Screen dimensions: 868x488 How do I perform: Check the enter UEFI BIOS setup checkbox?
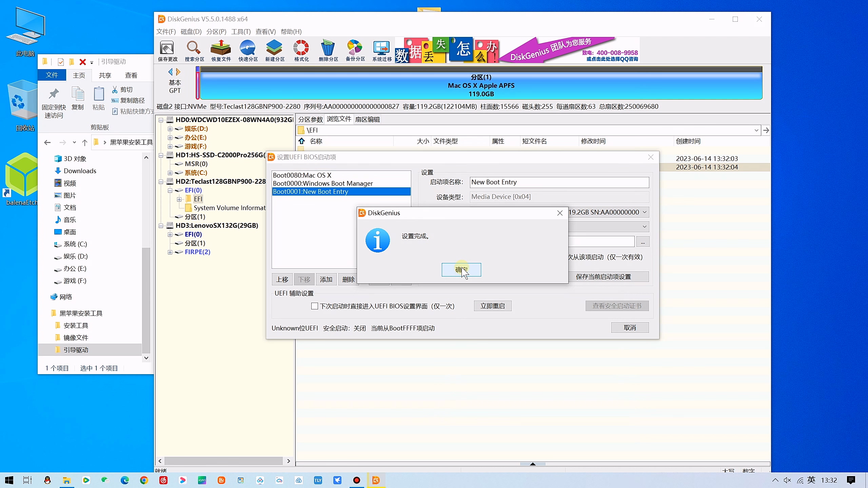point(315,306)
